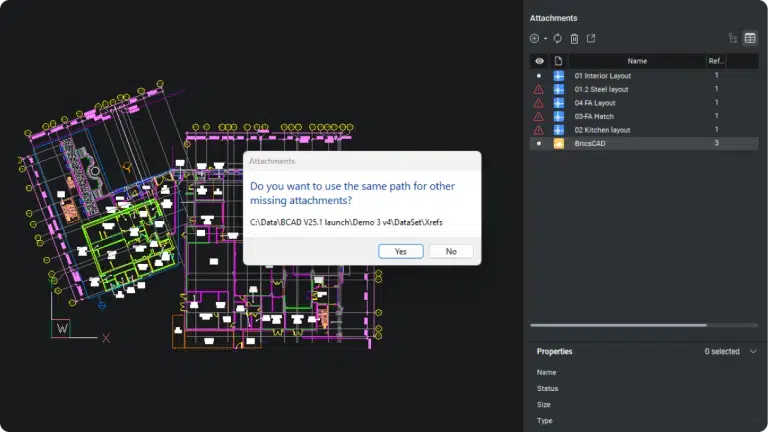Click the horizontal scrollbar in Attachments panel

click(618, 325)
